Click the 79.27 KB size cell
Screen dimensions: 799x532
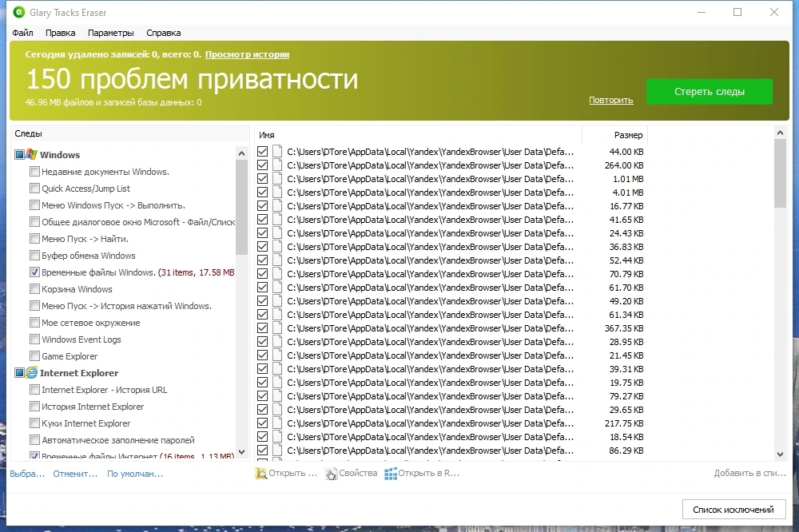click(626, 396)
